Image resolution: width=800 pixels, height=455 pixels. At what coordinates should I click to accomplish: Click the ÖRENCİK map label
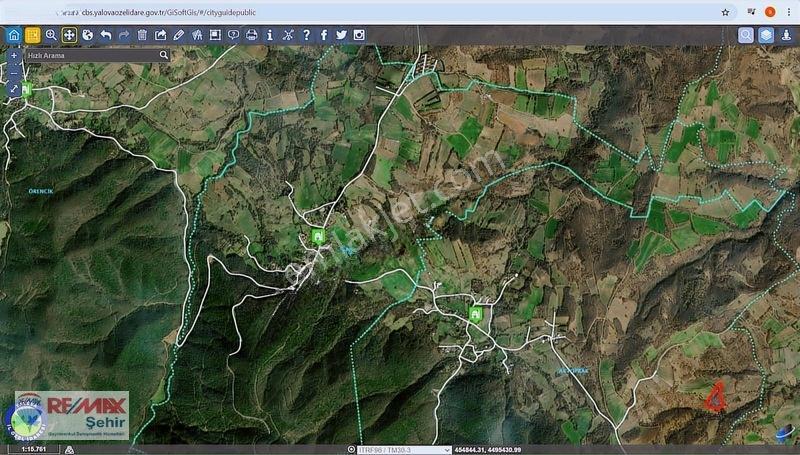click(x=41, y=191)
